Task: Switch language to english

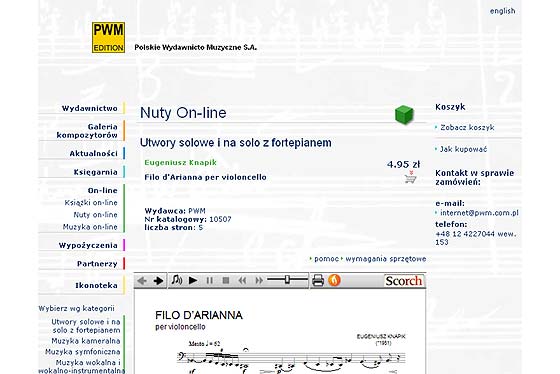Action: coord(502,11)
